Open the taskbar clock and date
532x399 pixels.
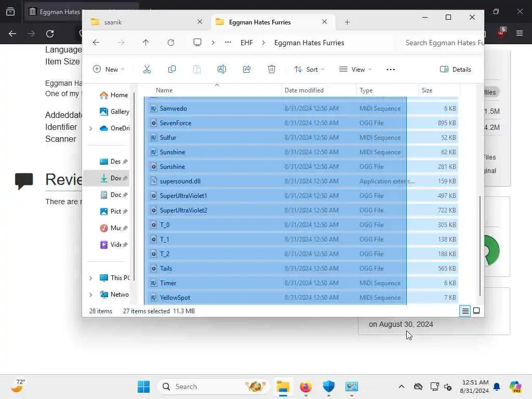pyautogui.click(x=474, y=387)
